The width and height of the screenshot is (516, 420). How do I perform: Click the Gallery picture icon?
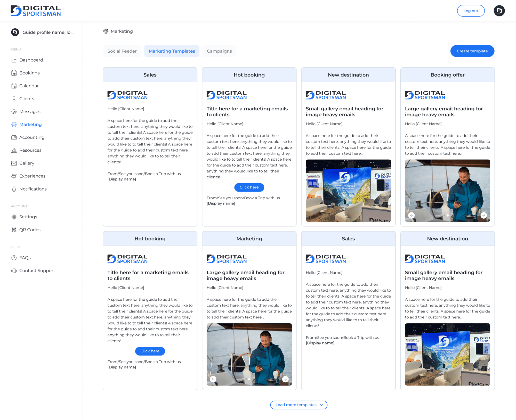pos(14,163)
